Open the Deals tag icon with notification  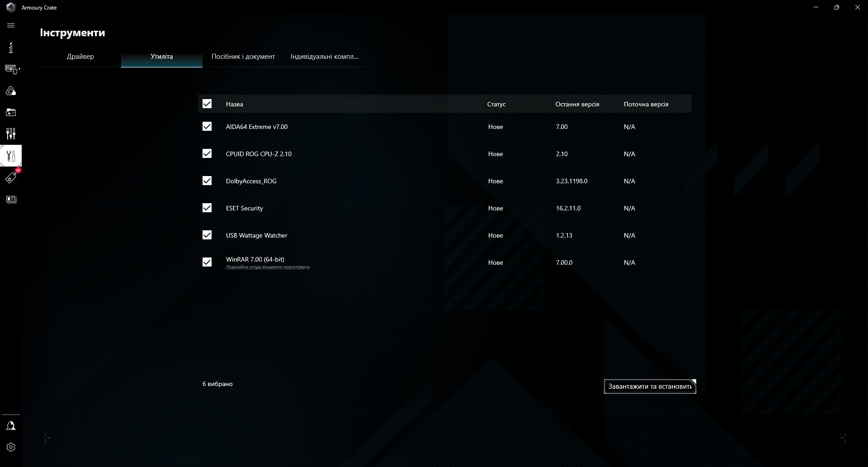(11, 177)
